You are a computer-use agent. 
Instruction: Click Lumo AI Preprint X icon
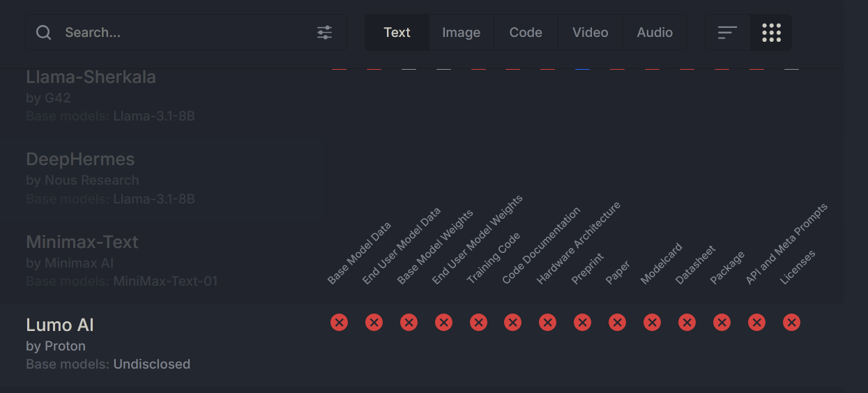pos(583,322)
